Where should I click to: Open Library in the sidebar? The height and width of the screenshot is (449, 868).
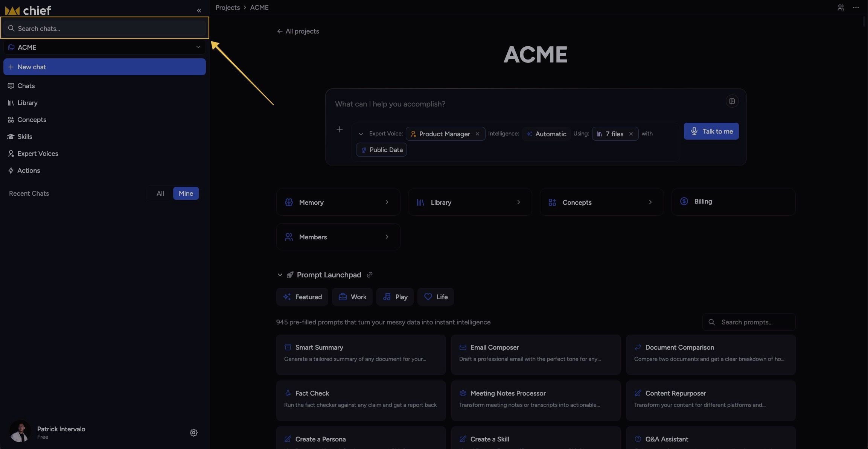pyautogui.click(x=105, y=103)
